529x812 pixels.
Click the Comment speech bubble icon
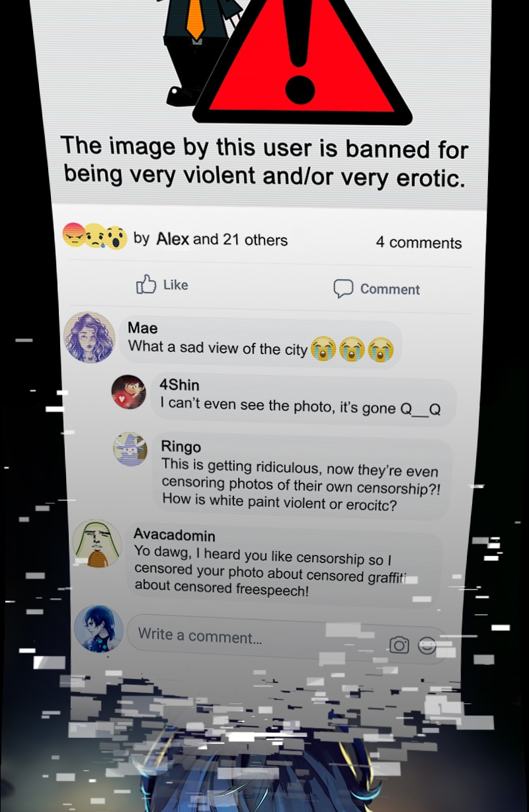click(343, 289)
